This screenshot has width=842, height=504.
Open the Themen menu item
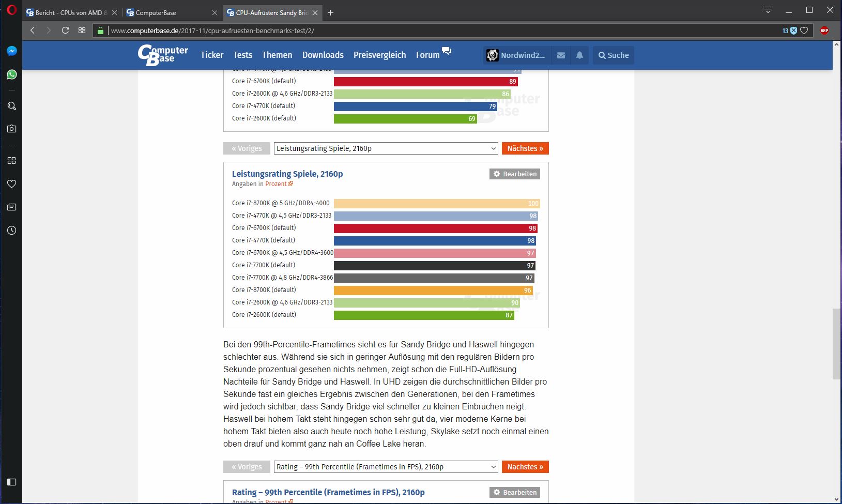point(277,55)
